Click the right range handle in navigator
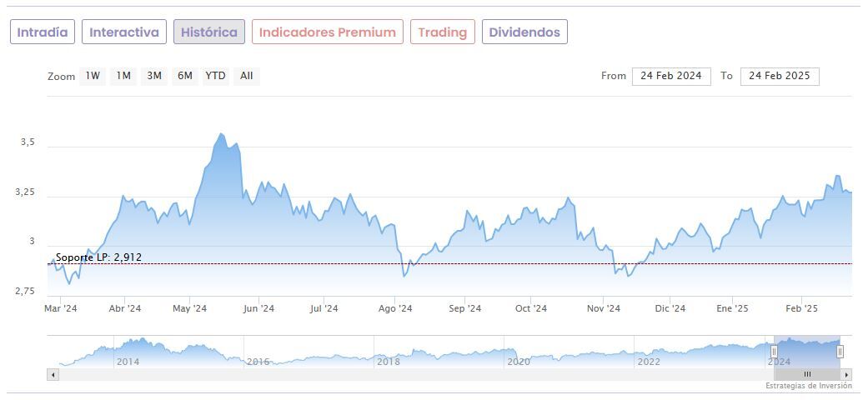Screen dimensions: 868x400 pyautogui.click(x=840, y=352)
